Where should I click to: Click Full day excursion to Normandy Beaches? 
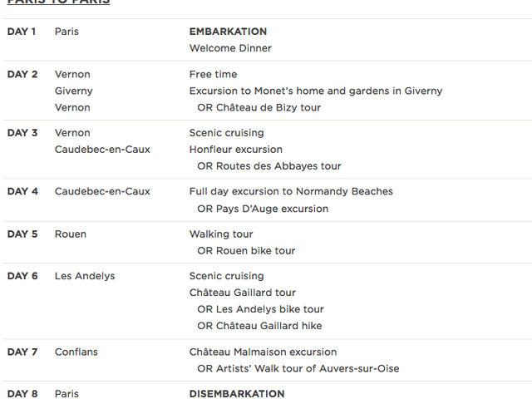(291, 191)
